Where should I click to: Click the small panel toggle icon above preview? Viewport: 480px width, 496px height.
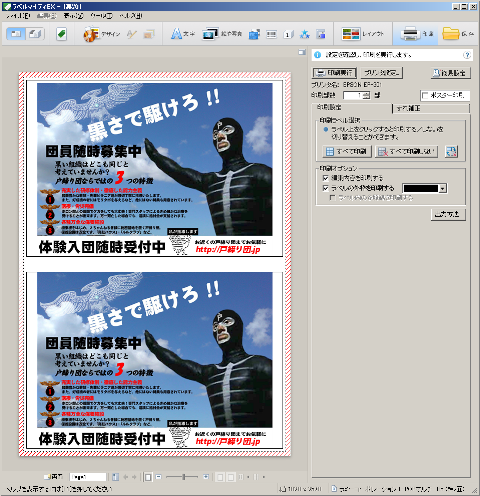click(302, 52)
